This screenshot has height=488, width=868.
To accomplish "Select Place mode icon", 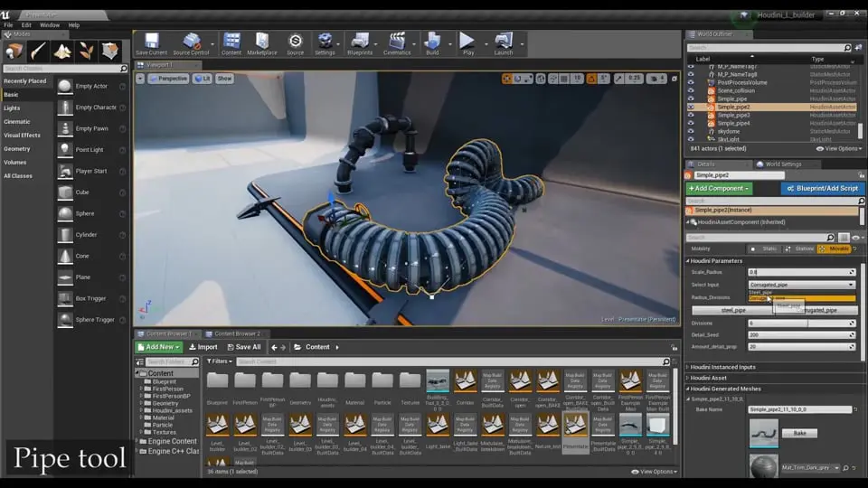I will point(14,52).
